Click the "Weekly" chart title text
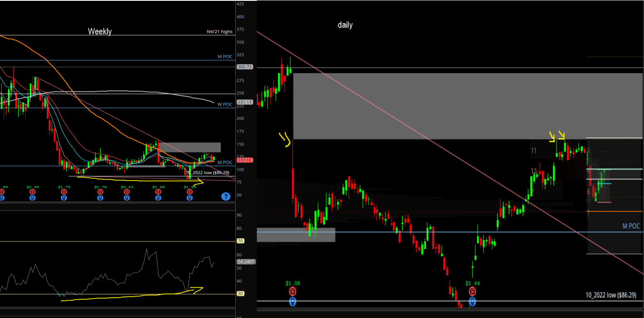This screenshot has width=644, height=318. click(x=100, y=31)
